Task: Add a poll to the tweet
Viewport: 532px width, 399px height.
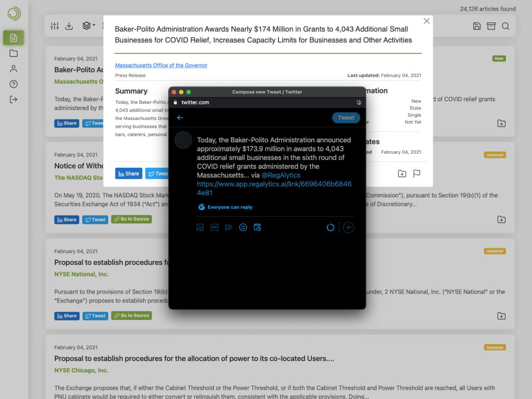Action: 229,228
